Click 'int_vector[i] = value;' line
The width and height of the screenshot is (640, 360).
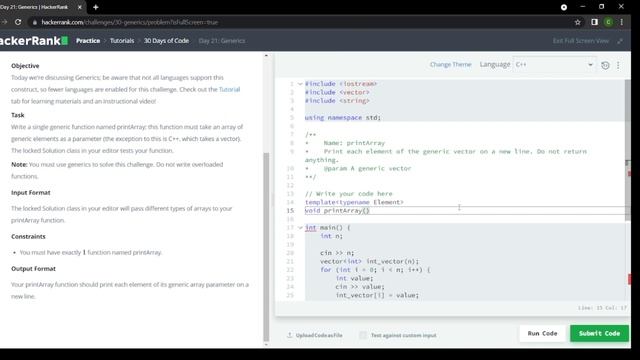[377, 295]
